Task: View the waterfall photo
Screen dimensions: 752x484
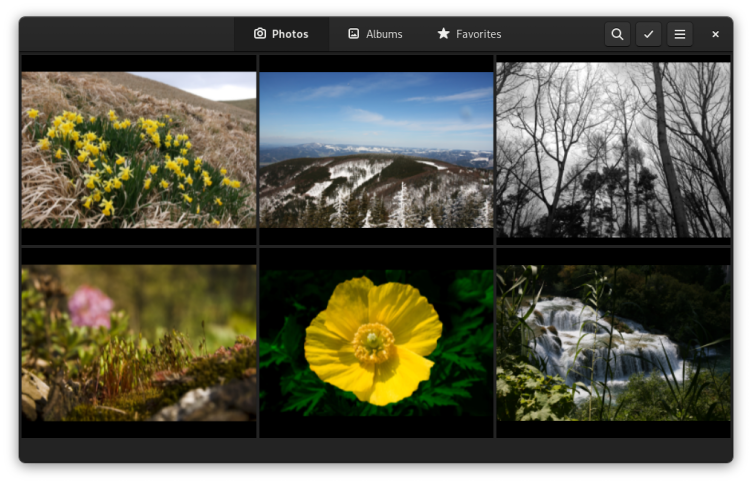Action: (x=613, y=342)
